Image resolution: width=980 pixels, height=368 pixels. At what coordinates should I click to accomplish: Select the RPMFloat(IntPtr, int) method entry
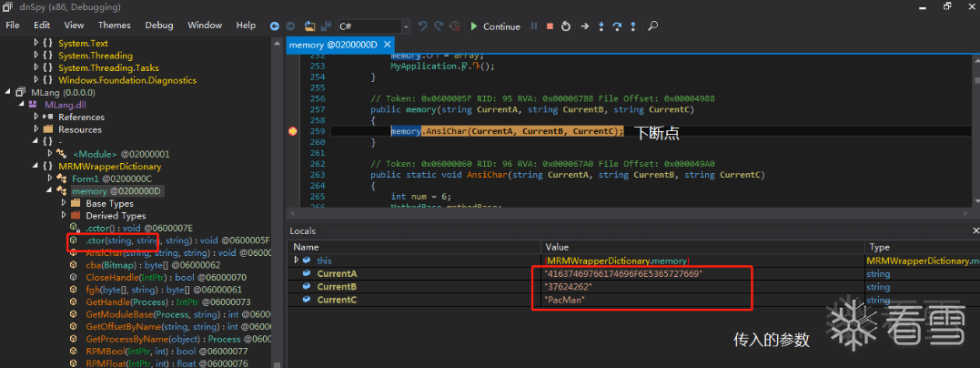167,363
